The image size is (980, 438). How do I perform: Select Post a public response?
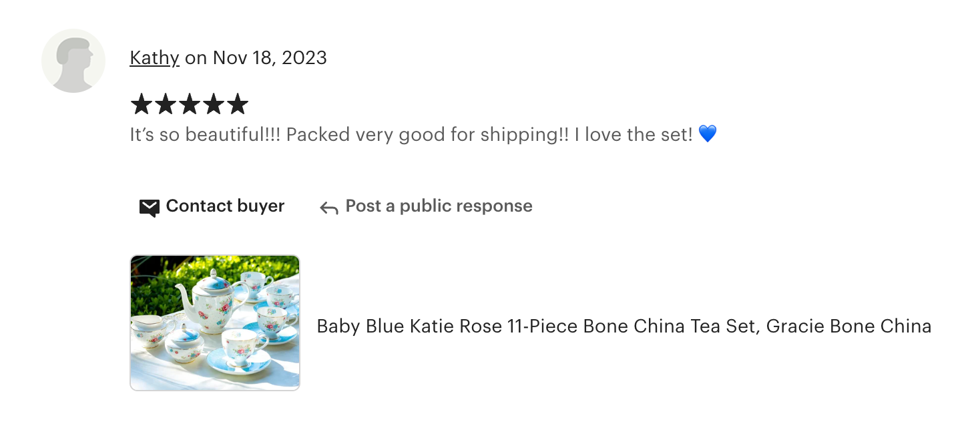439,206
